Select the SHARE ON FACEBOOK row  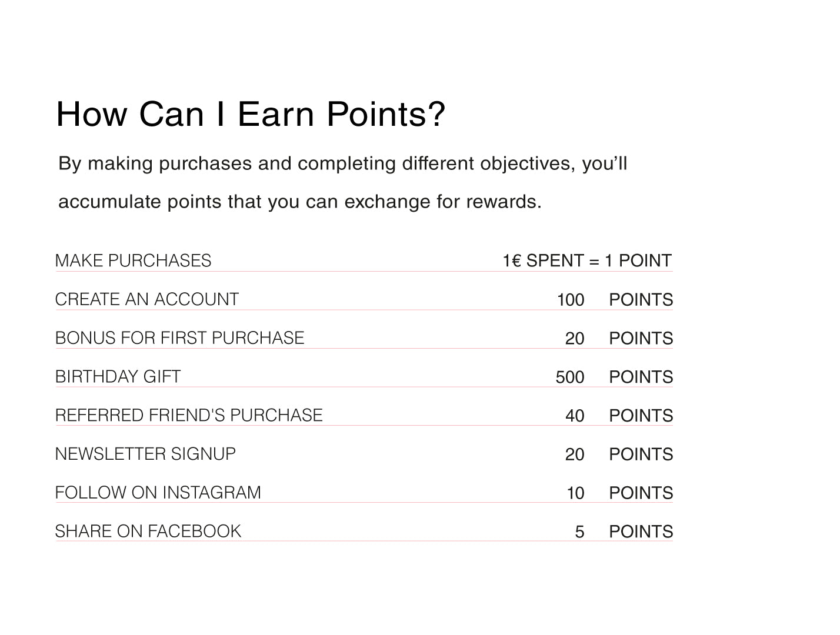[364, 531]
